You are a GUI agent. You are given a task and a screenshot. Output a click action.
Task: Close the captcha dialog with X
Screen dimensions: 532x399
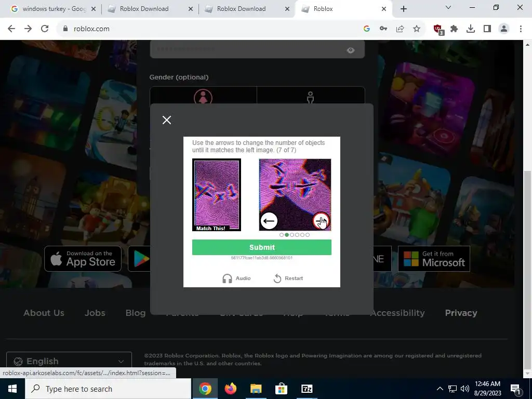(x=167, y=120)
